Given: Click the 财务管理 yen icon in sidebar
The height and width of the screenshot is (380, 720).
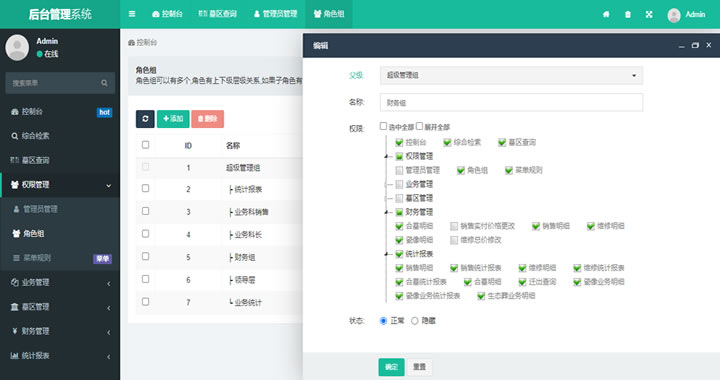Looking at the screenshot, I should tap(15, 331).
